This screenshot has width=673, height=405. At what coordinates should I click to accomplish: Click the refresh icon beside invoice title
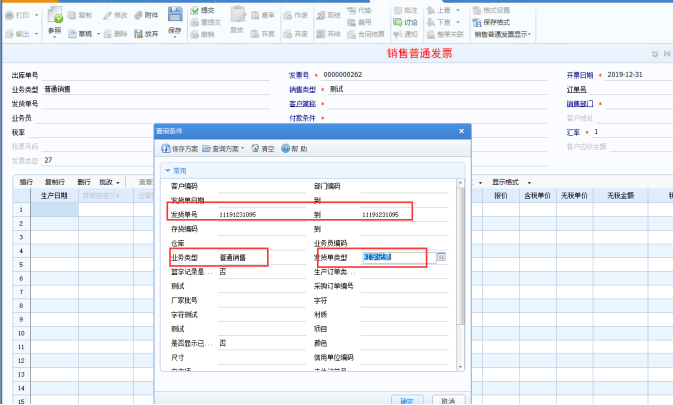pyautogui.click(x=655, y=54)
